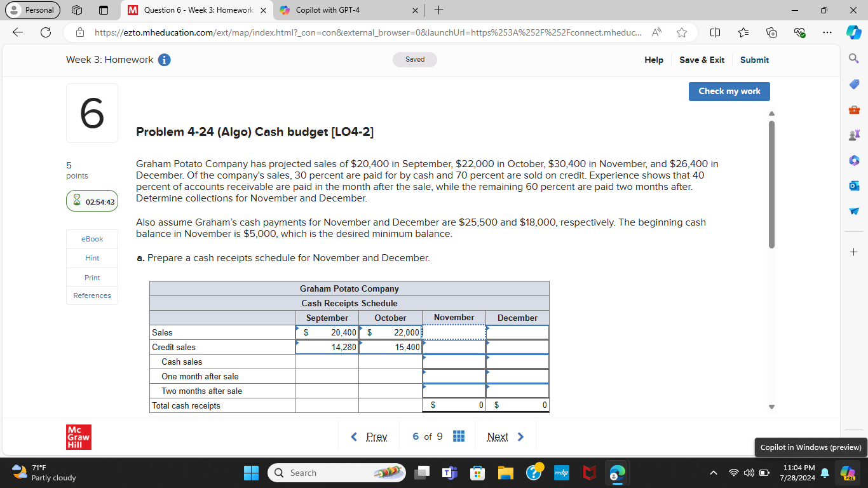Open a new browser tab
868x488 pixels.
click(439, 11)
